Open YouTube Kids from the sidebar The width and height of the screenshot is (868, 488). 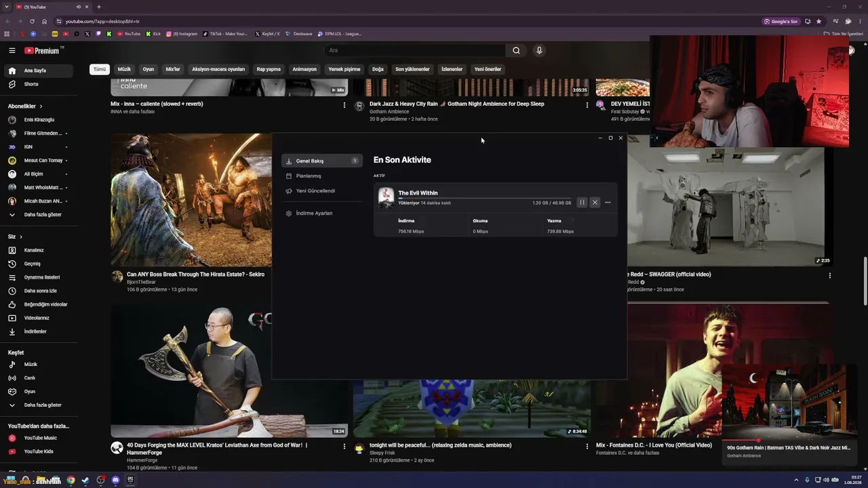39,451
